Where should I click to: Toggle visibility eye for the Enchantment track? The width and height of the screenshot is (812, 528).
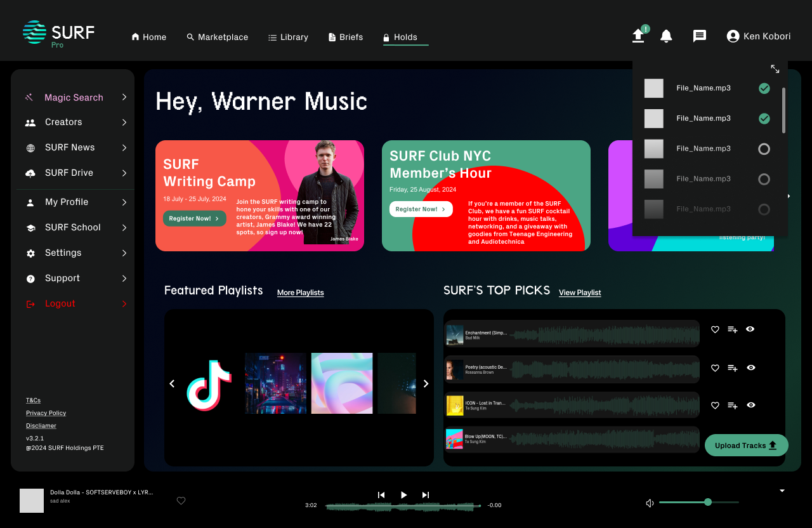750,329
